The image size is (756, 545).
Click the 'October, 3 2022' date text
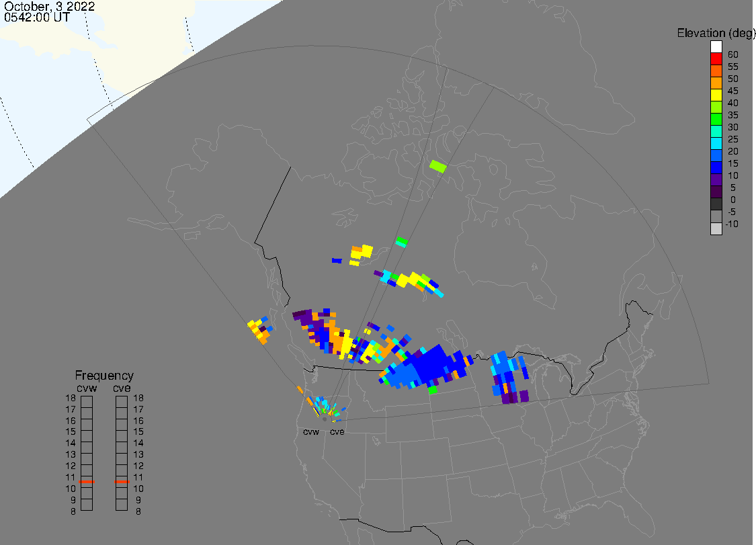49,7
